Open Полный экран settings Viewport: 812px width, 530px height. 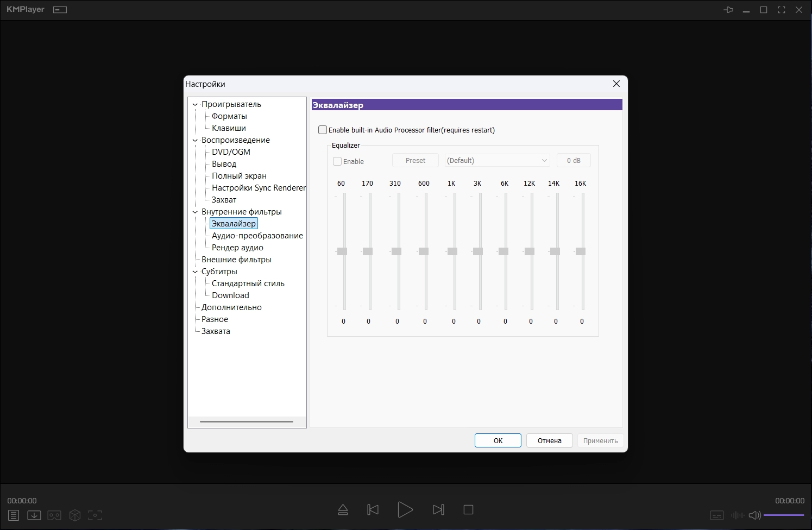pyautogui.click(x=239, y=176)
